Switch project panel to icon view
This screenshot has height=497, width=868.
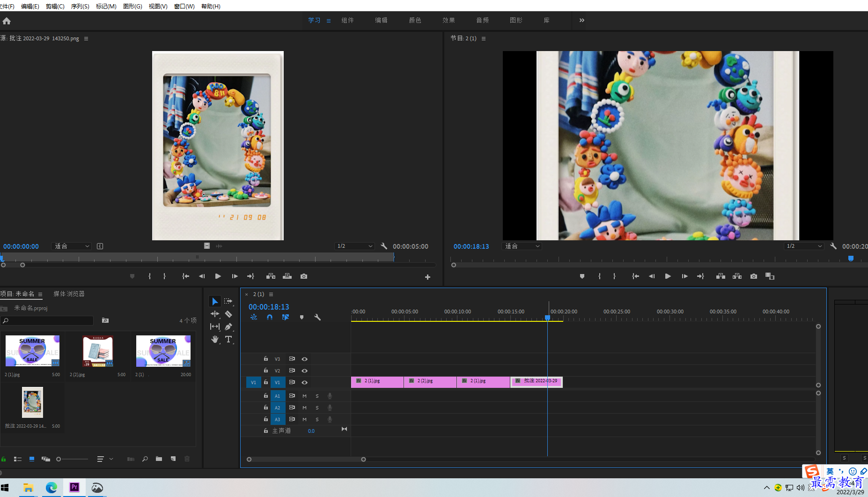pos(32,459)
